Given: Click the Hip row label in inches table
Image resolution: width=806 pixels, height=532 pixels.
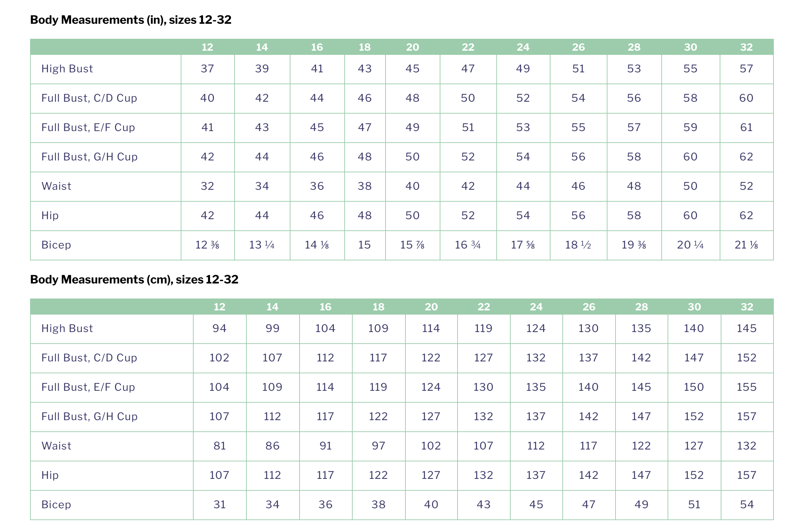Looking at the screenshot, I should [x=50, y=216].
